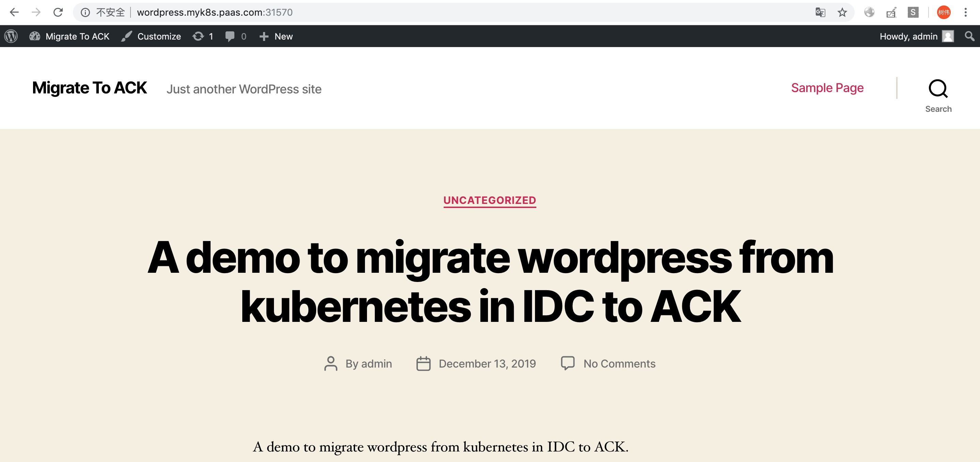Click the Migrate To ACK site title

click(89, 88)
